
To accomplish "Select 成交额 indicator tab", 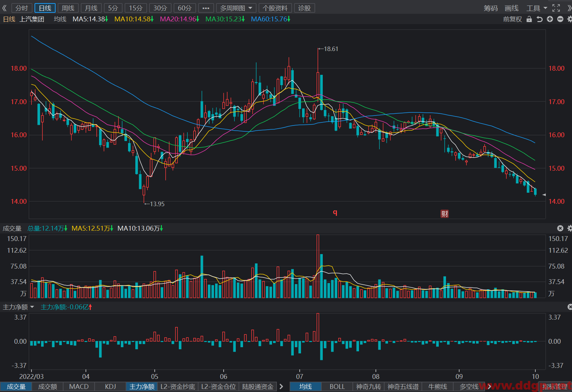I will click(x=47, y=387).
